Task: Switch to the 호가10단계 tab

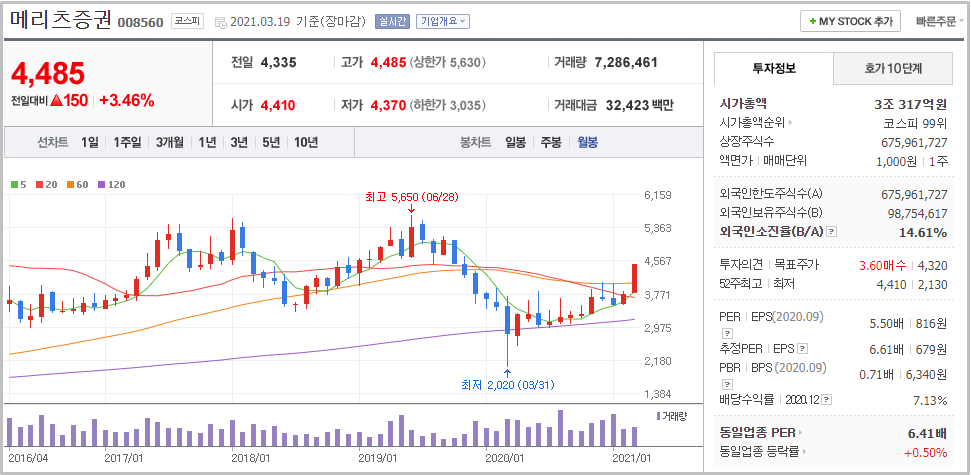Action: click(x=893, y=69)
